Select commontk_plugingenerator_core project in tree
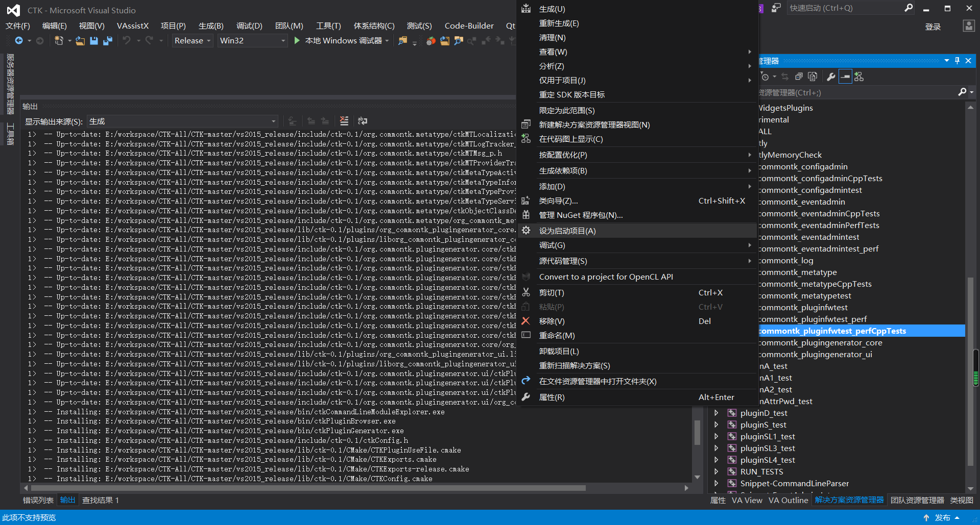The height and width of the screenshot is (525, 980). point(821,342)
